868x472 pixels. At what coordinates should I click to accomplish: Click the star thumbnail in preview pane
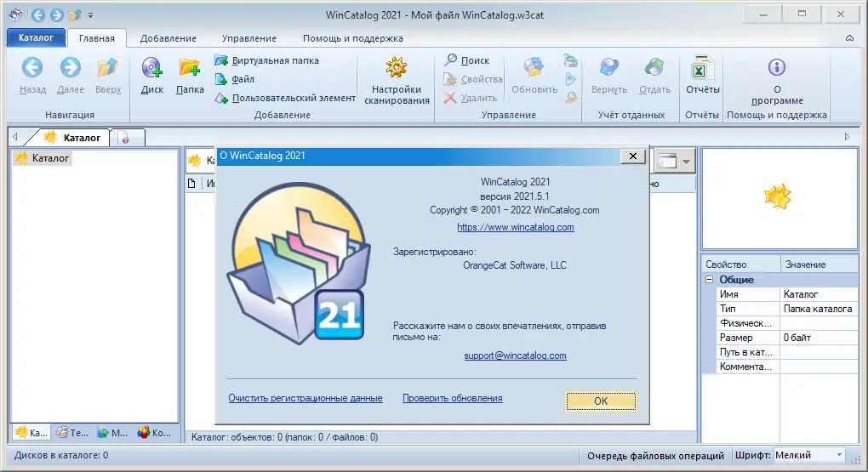778,196
